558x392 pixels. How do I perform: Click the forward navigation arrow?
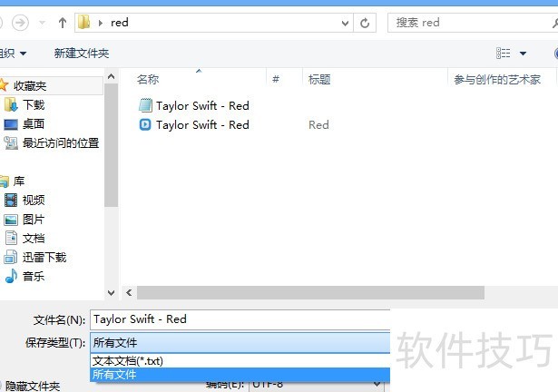click(x=20, y=23)
